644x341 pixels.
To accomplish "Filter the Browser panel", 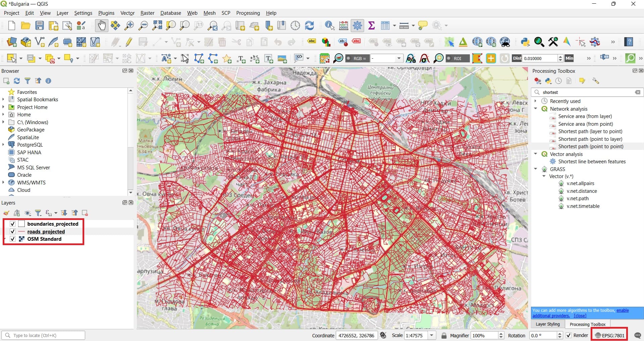I will [28, 81].
